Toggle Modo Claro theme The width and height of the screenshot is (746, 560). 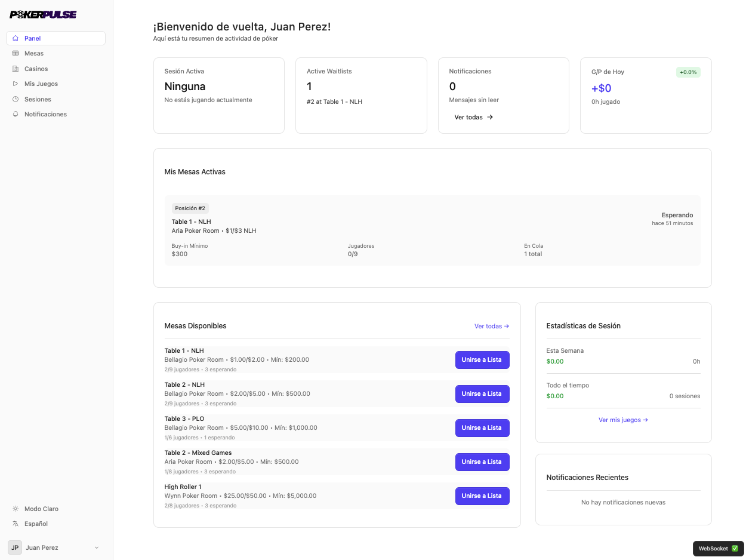click(x=41, y=509)
